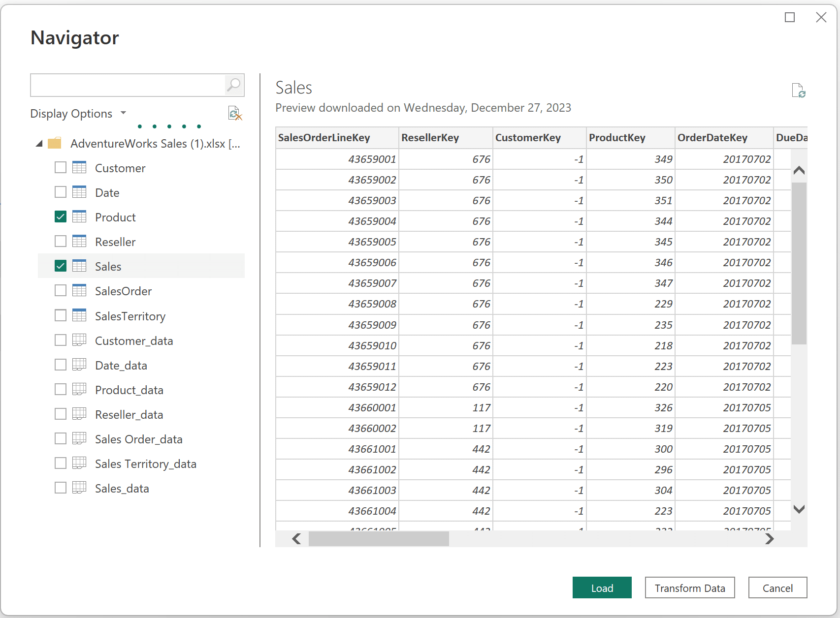This screenshot has height=618, width=840.
Task: Check the Date_data sheet checkbox
Action: click(x=61, y=365)
